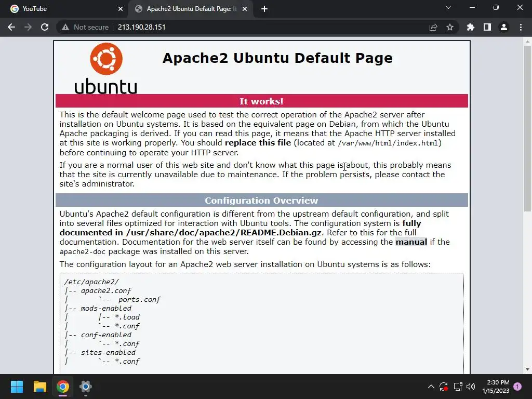Click the Ubuntu logo image
532x399 pixels.
click(106, 68)
